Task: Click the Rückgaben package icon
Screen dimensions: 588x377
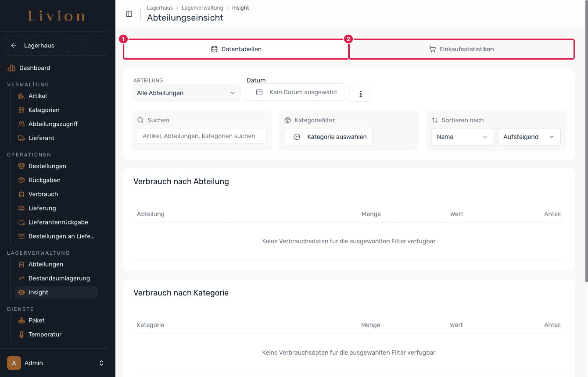Action: [x=22, y=180]
